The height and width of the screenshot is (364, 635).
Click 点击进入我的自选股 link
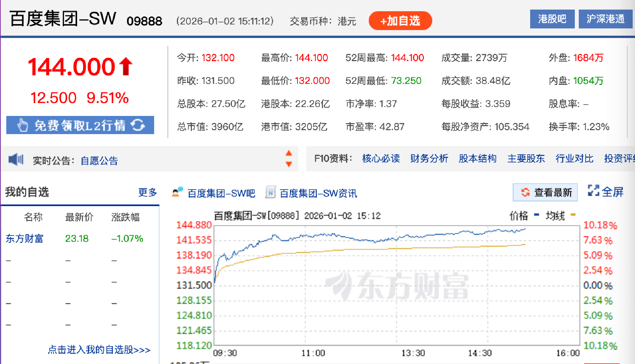pos(99,350)
